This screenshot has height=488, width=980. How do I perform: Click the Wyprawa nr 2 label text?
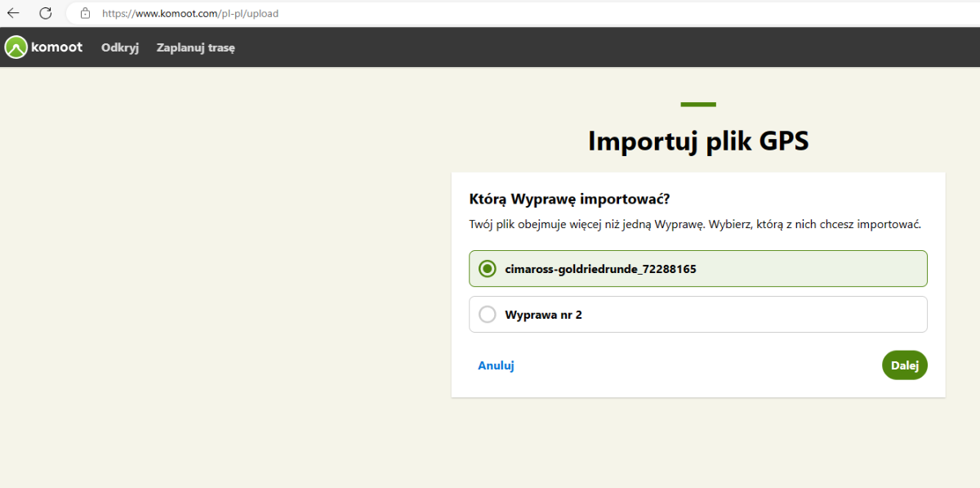click(x=544, y=314)
